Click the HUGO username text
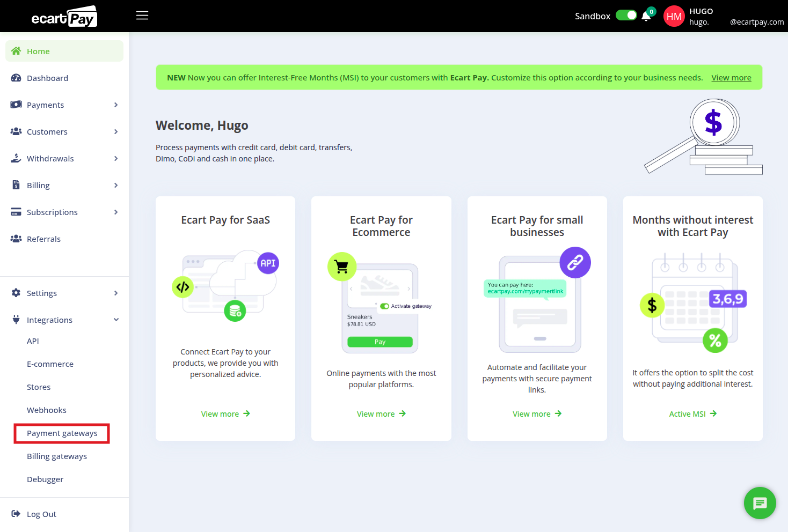The image size is (788, 532). [x=701, y=11]
